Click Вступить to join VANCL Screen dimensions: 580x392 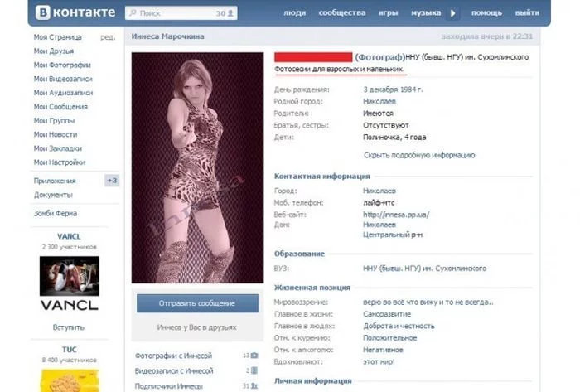(x=69, y=327)
